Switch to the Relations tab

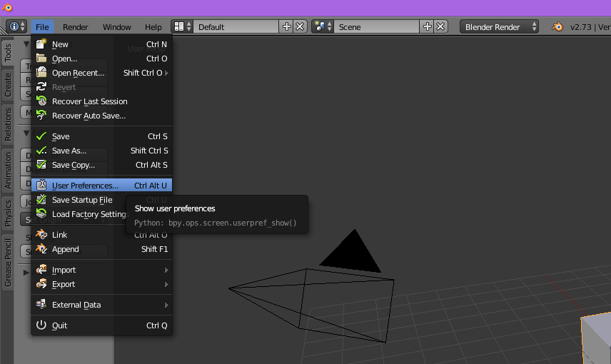[x=7, y=124]
